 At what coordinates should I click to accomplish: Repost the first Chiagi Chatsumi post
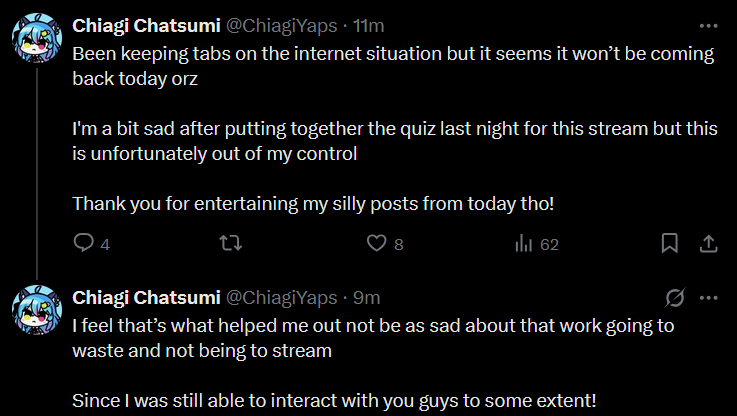231,243
